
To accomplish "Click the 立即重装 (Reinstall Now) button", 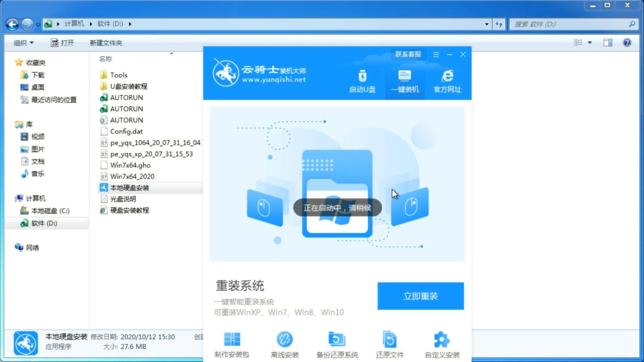I will click(x=421, y=296).
